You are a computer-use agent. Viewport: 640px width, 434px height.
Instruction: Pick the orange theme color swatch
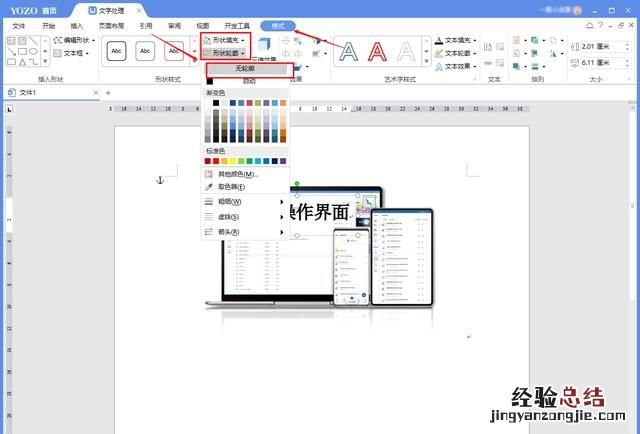click(x=283, y=103)
